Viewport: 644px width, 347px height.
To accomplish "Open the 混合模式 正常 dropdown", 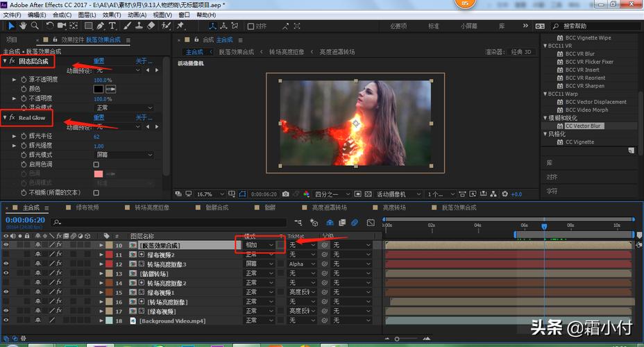I will pyautogui.click(x=124, y=108).
